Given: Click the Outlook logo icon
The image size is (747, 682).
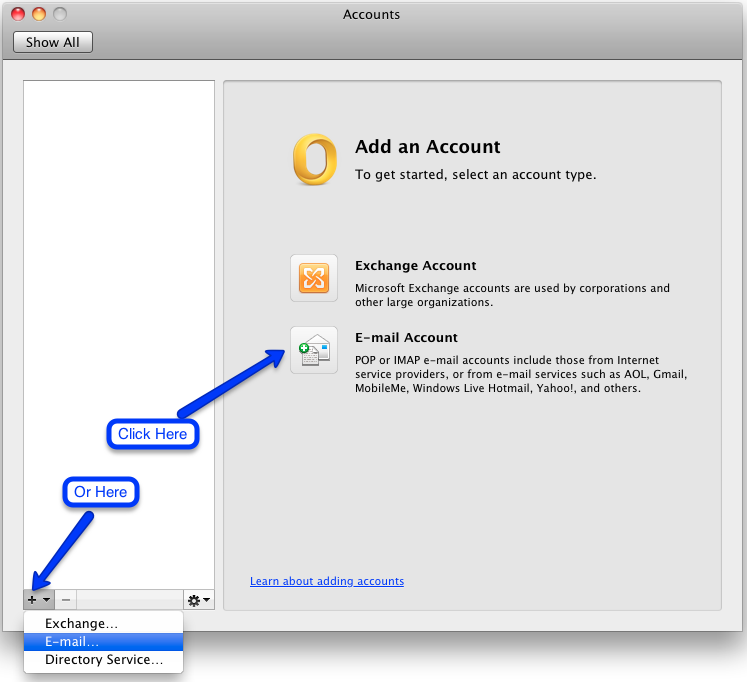Looking at the screenshot, I should click(x=314, y=160).
